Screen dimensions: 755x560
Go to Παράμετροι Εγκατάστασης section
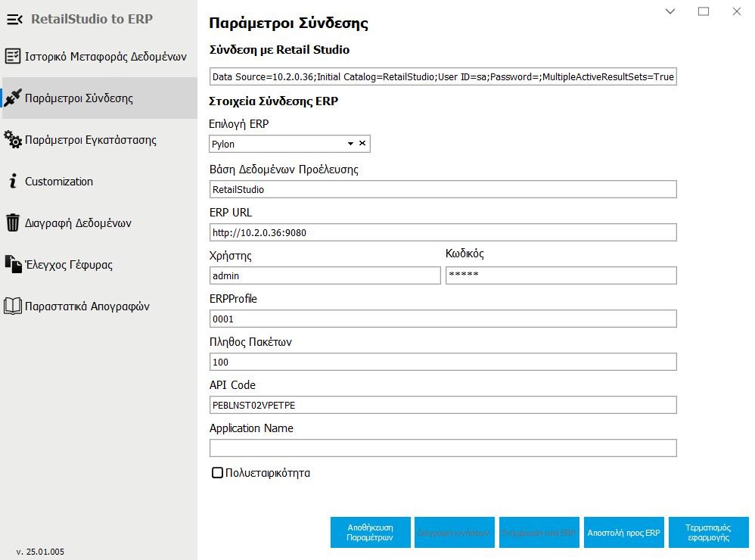click(91, 140)
